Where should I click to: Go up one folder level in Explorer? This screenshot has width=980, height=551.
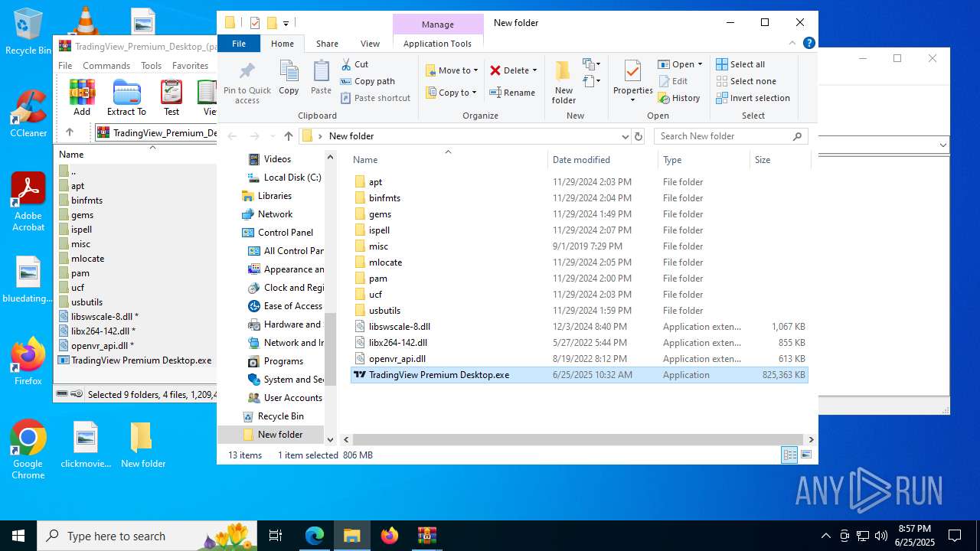288,136
